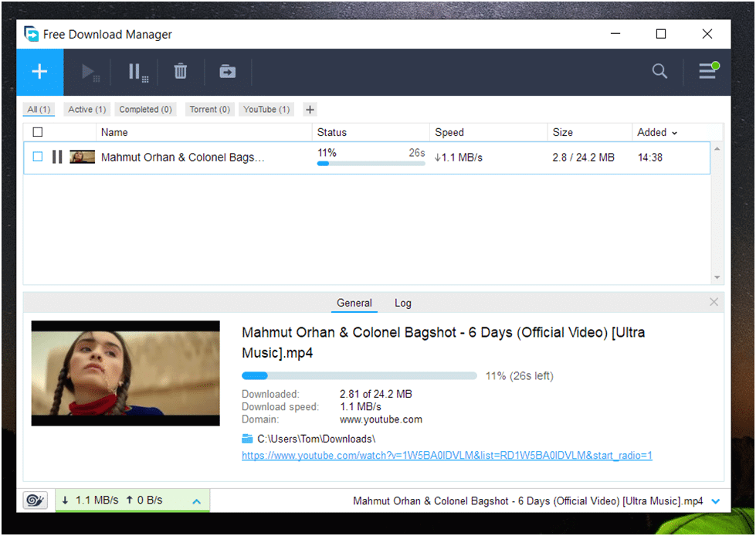Image resolution: width=756 pixels, height=536 pixels.
Task: Click the details panel progress bar
Action: point(359,375)
